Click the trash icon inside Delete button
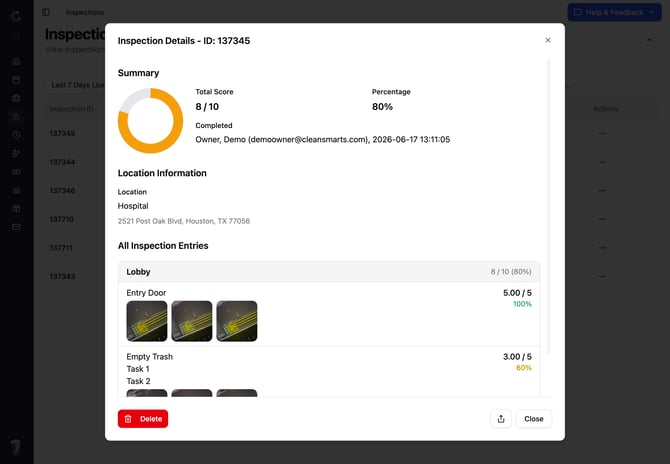This screenshot has width=670, height=464. tap(128, 419)
